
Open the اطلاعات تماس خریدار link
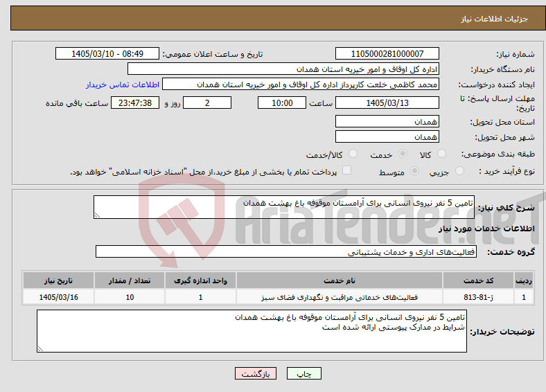[x=123, y=84]
